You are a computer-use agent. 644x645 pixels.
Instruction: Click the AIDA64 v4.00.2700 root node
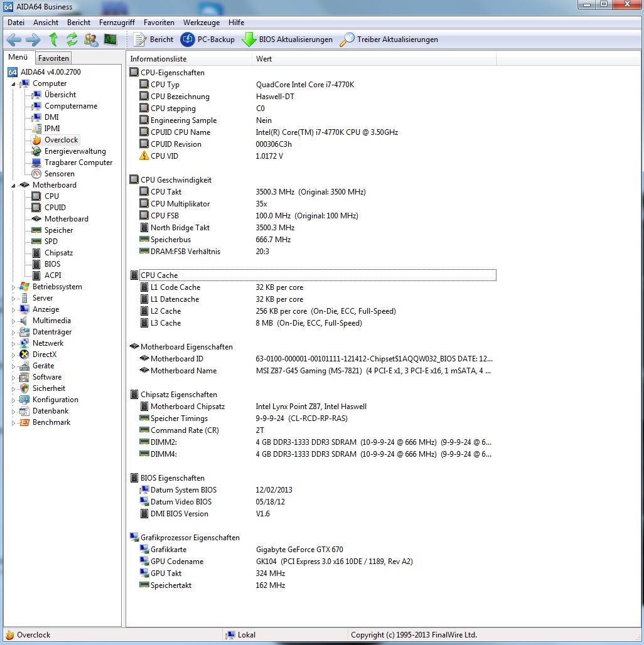[51, 72]
